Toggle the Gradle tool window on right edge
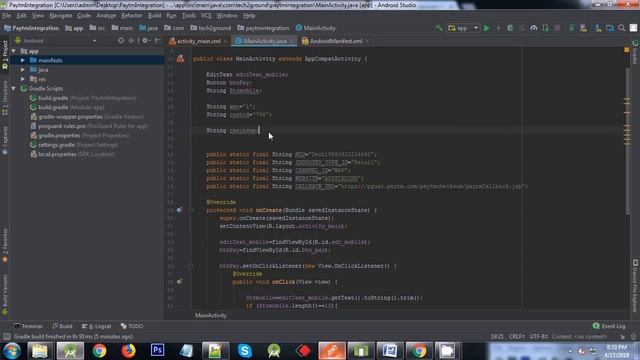 tap(635, 51)
